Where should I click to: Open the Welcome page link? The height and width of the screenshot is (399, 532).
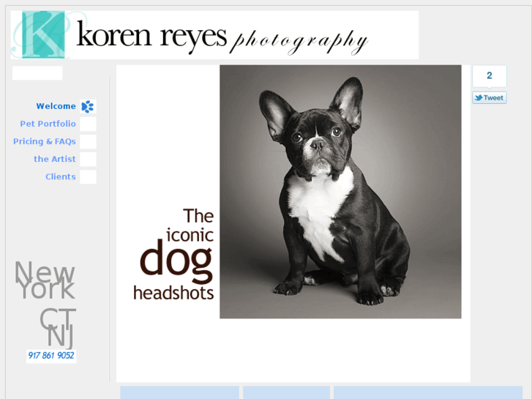tap(56, 106)
